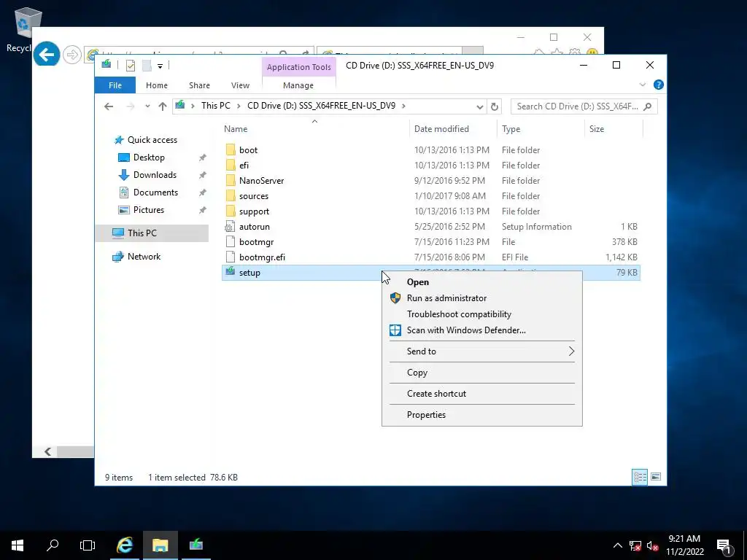Screen dimensions: 747x560
Task: Select the autorun setup information file icon
Action: tap(230, 227)
